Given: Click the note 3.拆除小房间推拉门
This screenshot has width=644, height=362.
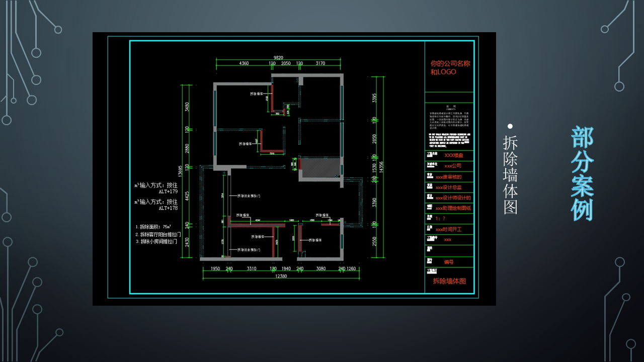Looking at the screenshot, I should [156, 241].
